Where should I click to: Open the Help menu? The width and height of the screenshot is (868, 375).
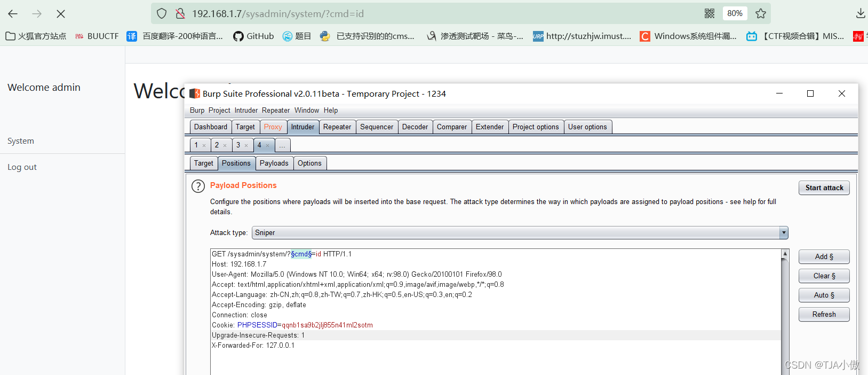click(x=331, y=111)
